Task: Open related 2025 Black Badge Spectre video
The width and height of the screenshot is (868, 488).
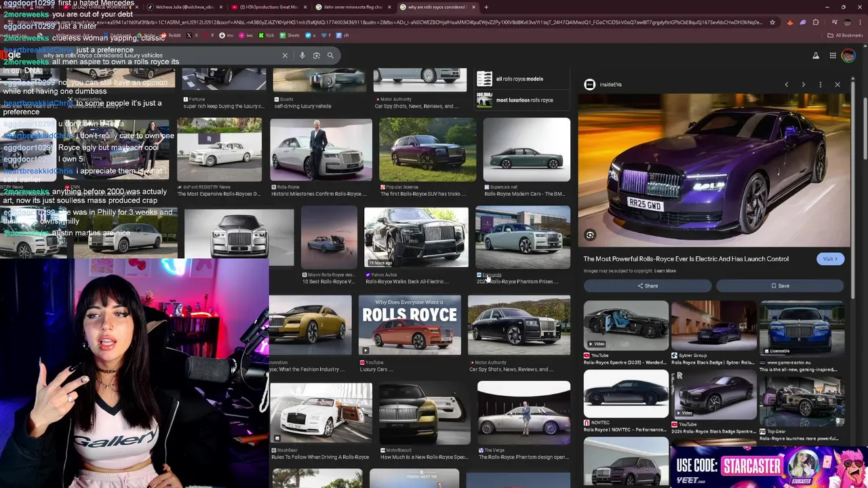Action: point(713,394)
